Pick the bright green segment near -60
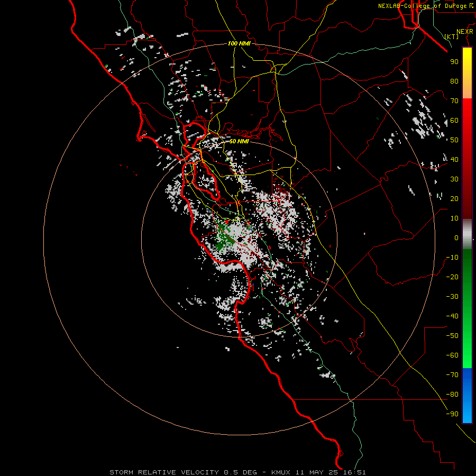The height and width of the screenshot is (476, 476). [x=467, y=355]
